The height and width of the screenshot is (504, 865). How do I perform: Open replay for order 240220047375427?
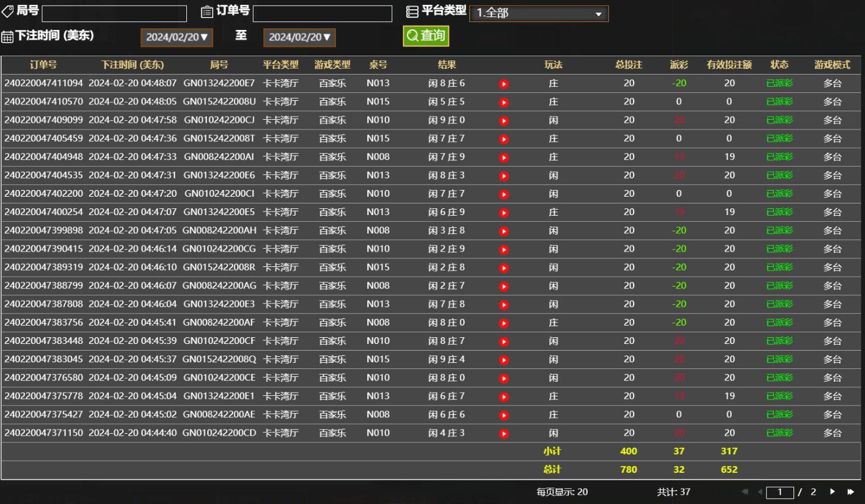click(503, 415)
